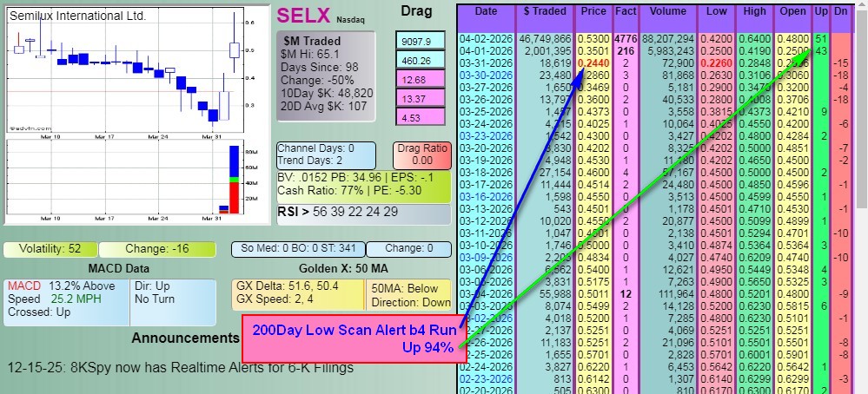Viewport: 868px width, 394px height.
Task: Select the 04-02-2026 date row
Action: 486,39
